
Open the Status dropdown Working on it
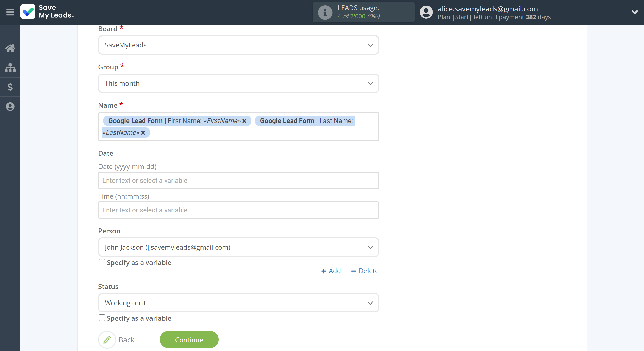point(238,303)
